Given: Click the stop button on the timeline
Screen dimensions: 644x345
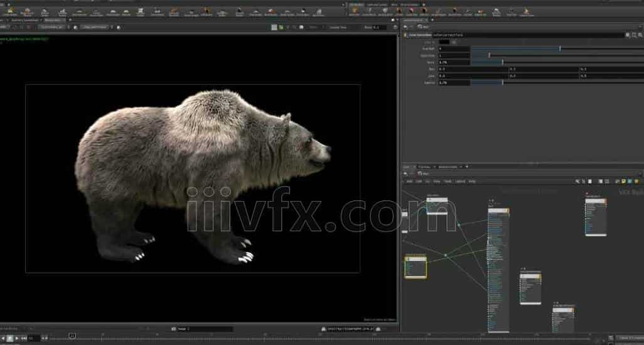Looking at the screenshot, I should click(10, 339).
